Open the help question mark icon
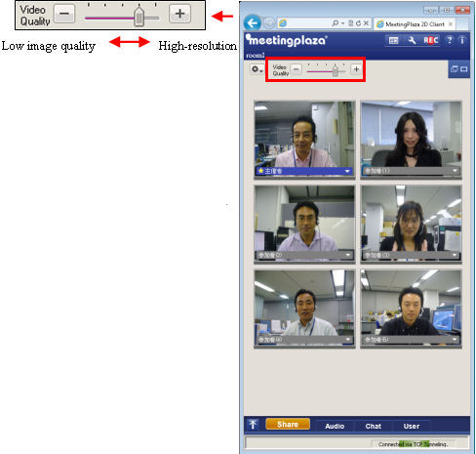 pyautogui.click(x=450, y=40)
